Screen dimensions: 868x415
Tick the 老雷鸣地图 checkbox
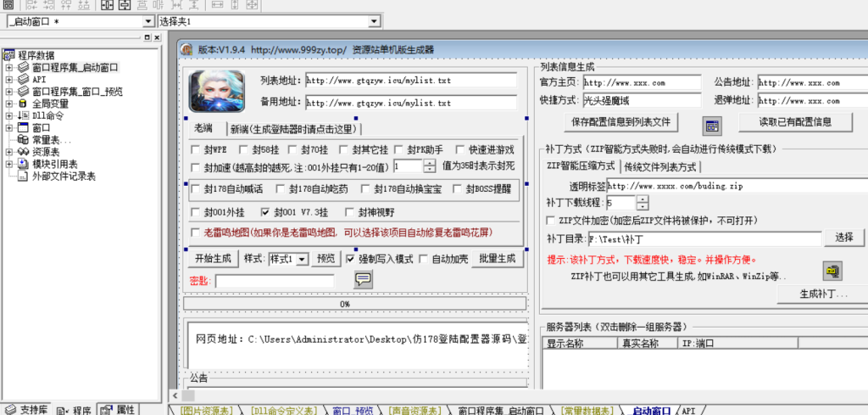(x=195, y=233)
